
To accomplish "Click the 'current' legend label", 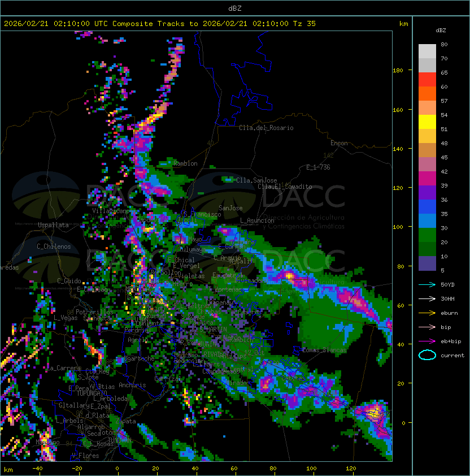I will coord(452,356).
